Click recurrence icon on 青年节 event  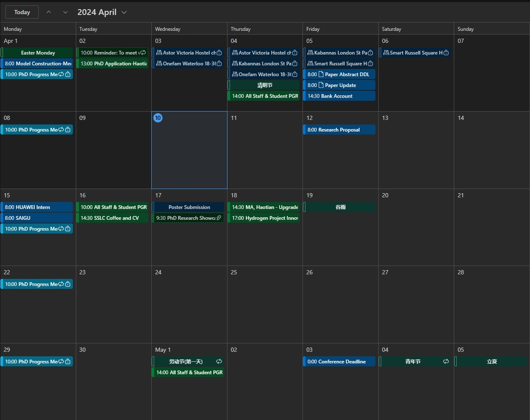pos(446,361)
